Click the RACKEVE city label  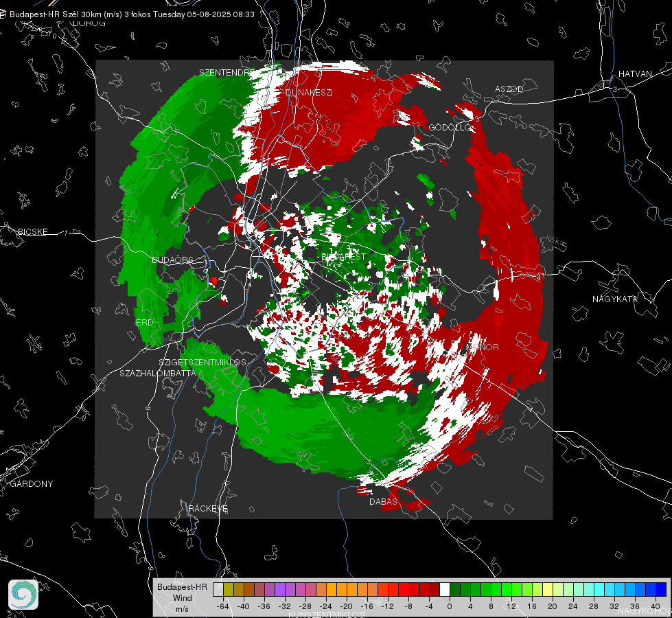208,509
